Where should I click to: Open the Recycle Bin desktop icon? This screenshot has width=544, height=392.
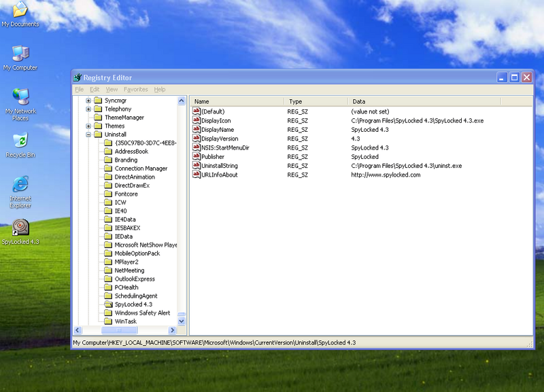pyautogui.click(x=20, y=145)
